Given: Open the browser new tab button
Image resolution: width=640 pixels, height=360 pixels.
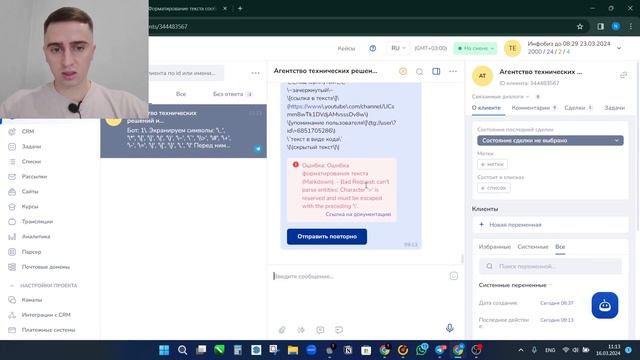Looking at the screenshot, I should point(240,8).
